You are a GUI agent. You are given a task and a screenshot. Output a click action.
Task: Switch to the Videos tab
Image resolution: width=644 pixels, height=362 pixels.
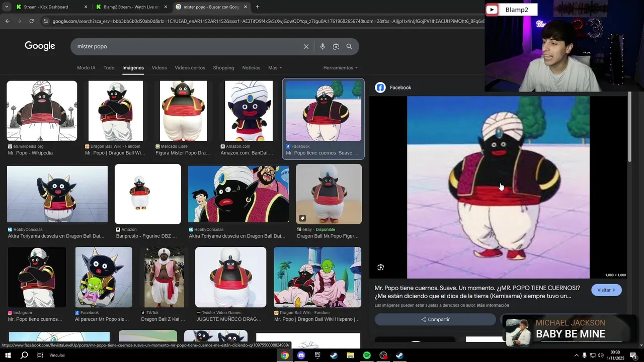coord(159,68)
